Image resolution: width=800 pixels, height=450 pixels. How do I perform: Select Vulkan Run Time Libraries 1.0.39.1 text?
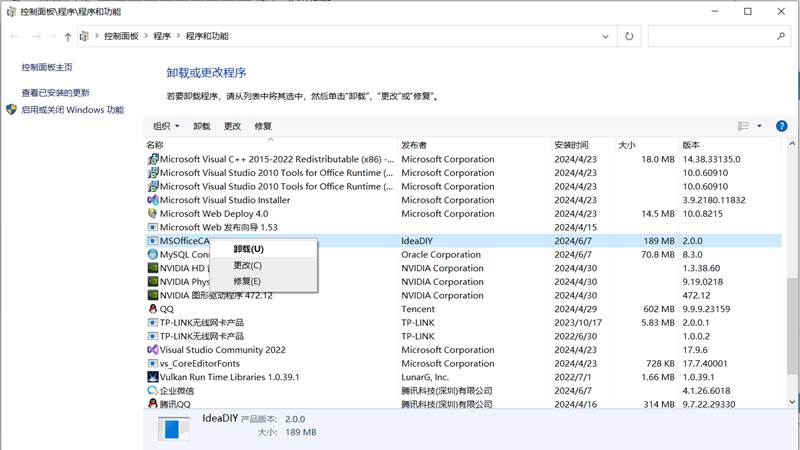coord(230,377)
